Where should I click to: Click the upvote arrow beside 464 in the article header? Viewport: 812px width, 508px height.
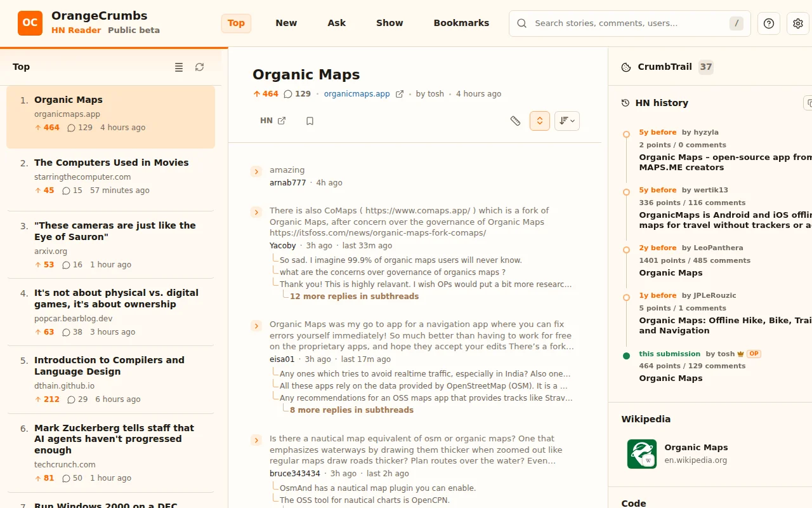(257, 94)
